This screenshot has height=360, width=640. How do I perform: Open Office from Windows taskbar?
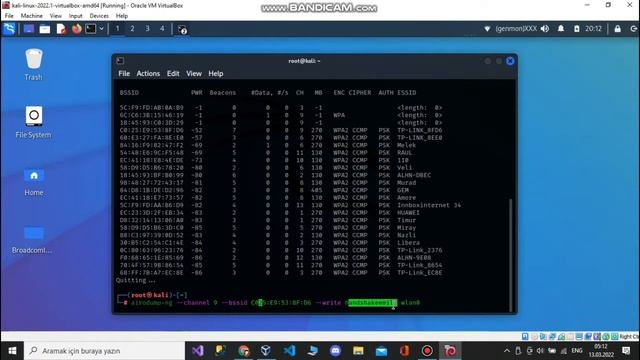click(x=404, y=351)
